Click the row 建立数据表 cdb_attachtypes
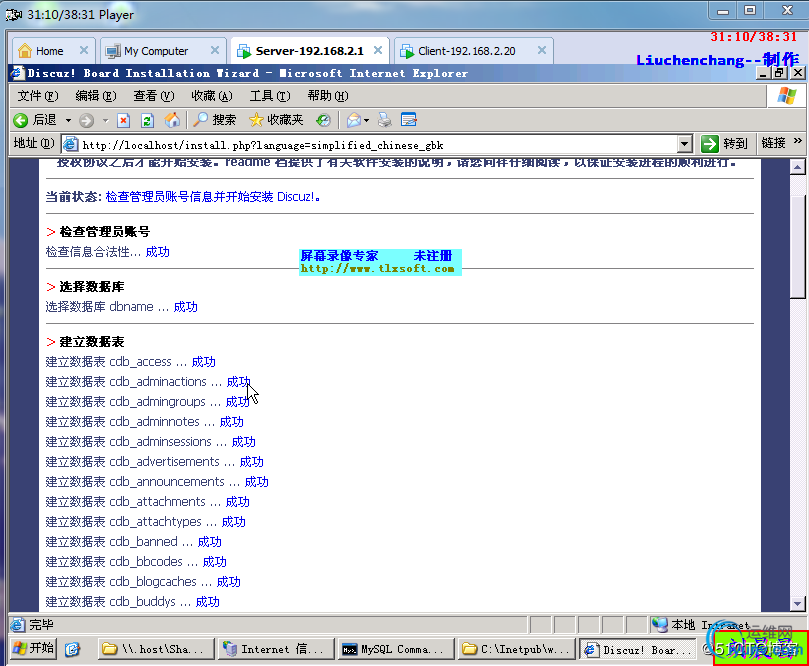 145,522
